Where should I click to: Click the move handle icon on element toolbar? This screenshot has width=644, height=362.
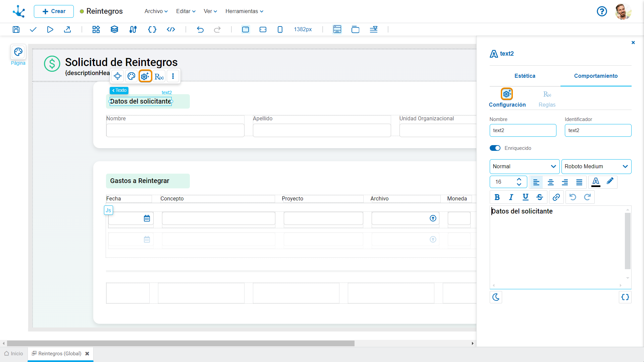(x=117, y=76)
